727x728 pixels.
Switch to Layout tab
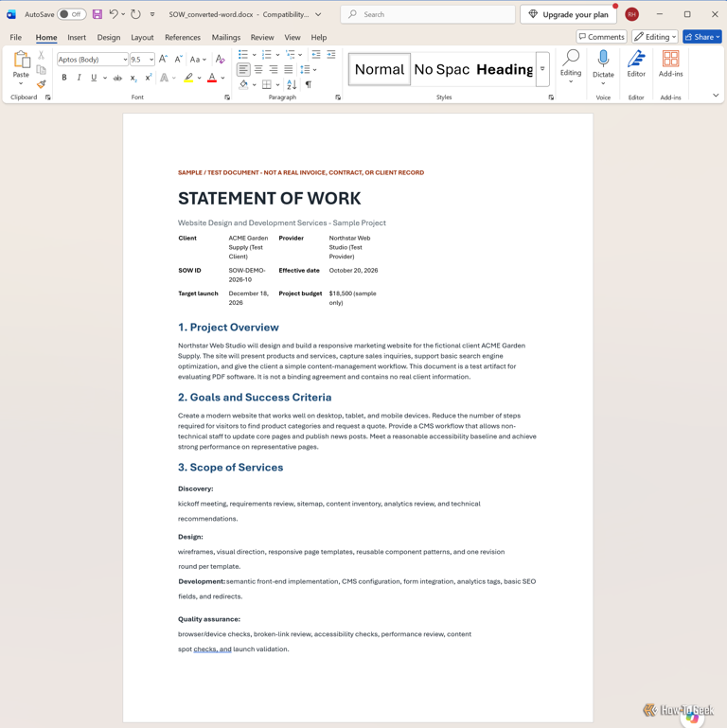coord(142,37)
